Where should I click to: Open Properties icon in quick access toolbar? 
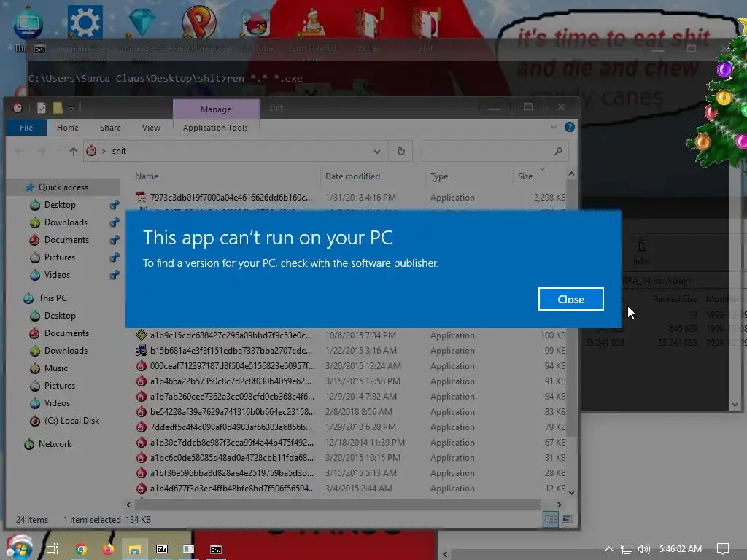tap(42, 108)
